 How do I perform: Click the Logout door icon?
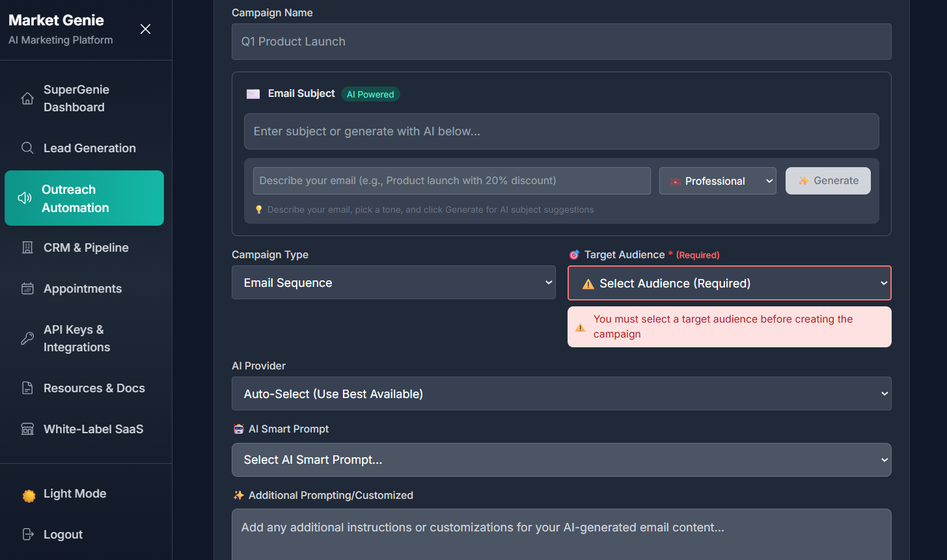pos(28,535)
